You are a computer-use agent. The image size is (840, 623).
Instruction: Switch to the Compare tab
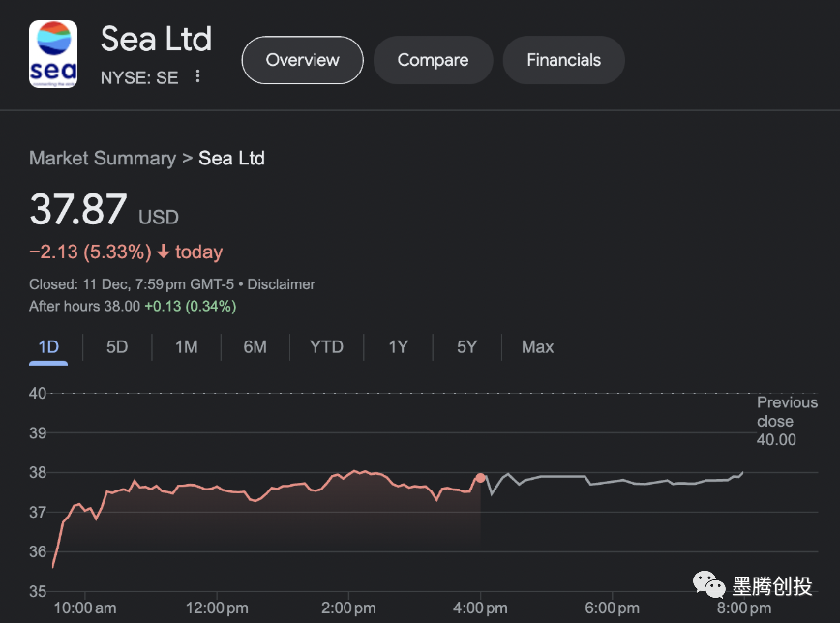(433, 60)
